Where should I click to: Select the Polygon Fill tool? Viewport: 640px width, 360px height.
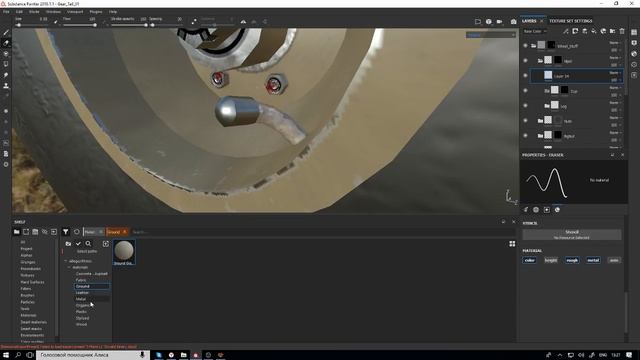[x=6, y=64]
